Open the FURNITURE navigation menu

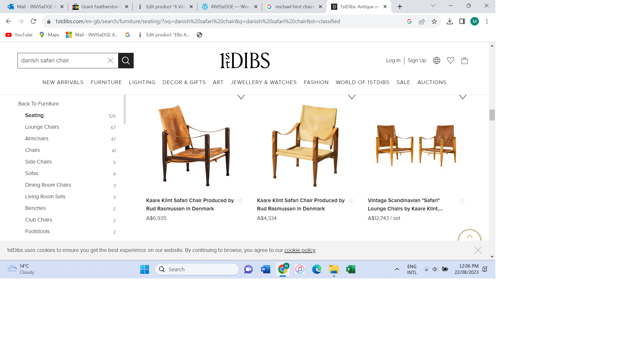point(106,82)
